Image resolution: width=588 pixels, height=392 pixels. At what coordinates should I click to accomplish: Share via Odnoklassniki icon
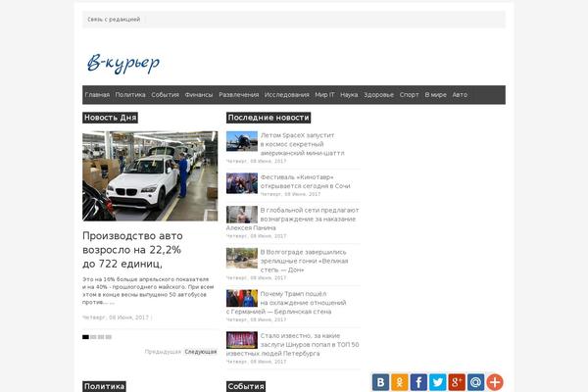tap(400, 382)
